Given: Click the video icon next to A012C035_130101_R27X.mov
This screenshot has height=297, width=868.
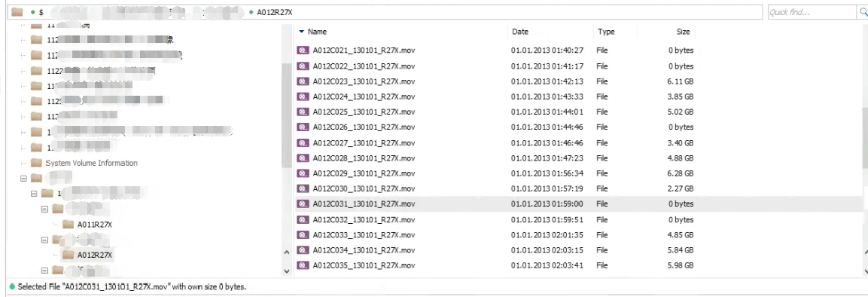Looking at the screenshot, I should tap(302, 265).
